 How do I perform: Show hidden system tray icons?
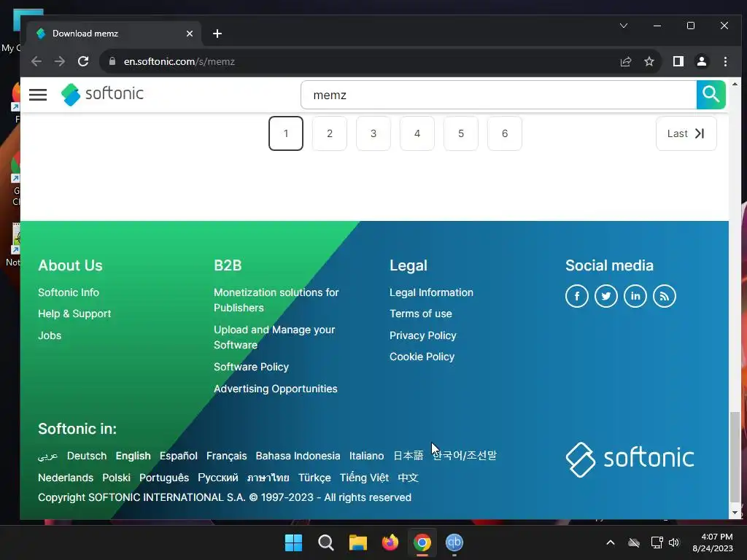pyautogui.click(x=611, y=542)
